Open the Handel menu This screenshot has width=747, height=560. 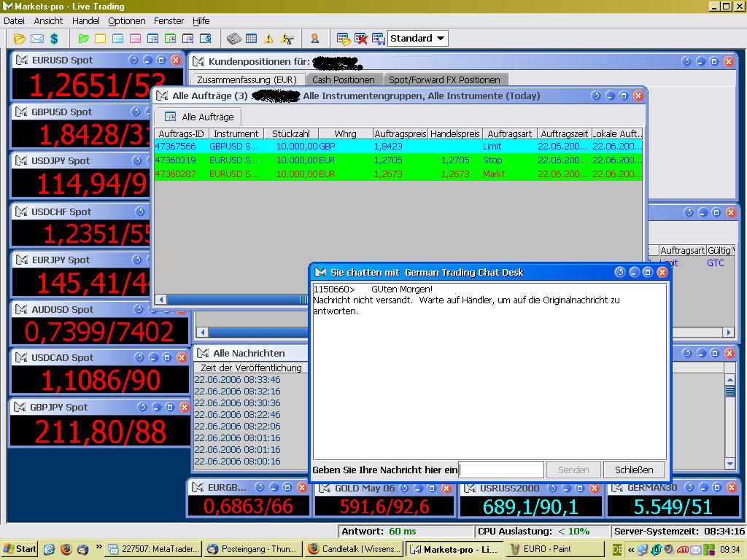(x=86, y=21)
